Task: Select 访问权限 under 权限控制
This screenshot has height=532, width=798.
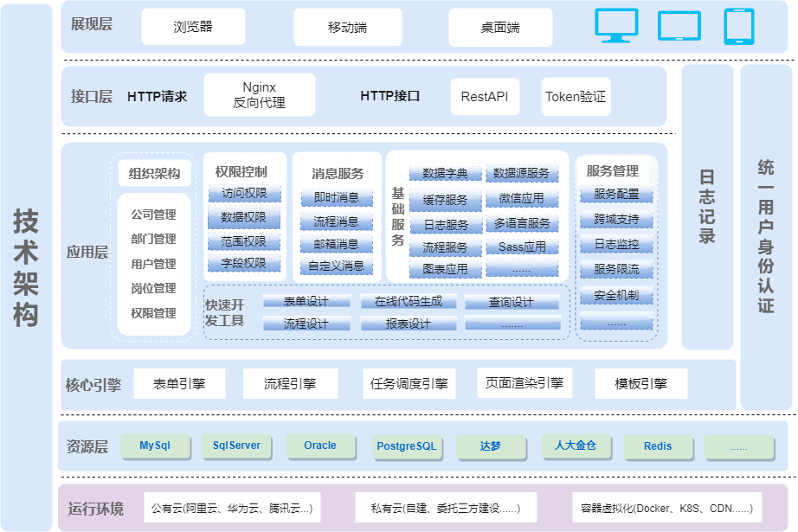Action: 244,194
